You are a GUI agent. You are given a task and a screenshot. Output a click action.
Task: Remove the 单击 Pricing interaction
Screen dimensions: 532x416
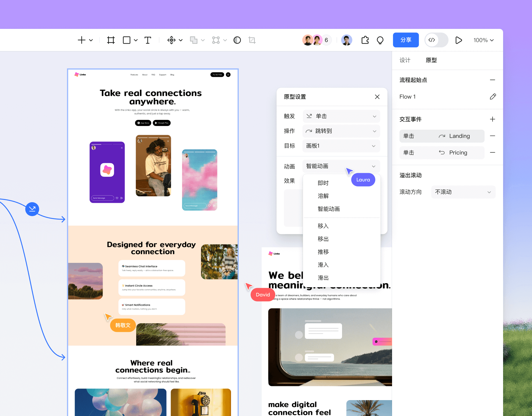(493, 153)
